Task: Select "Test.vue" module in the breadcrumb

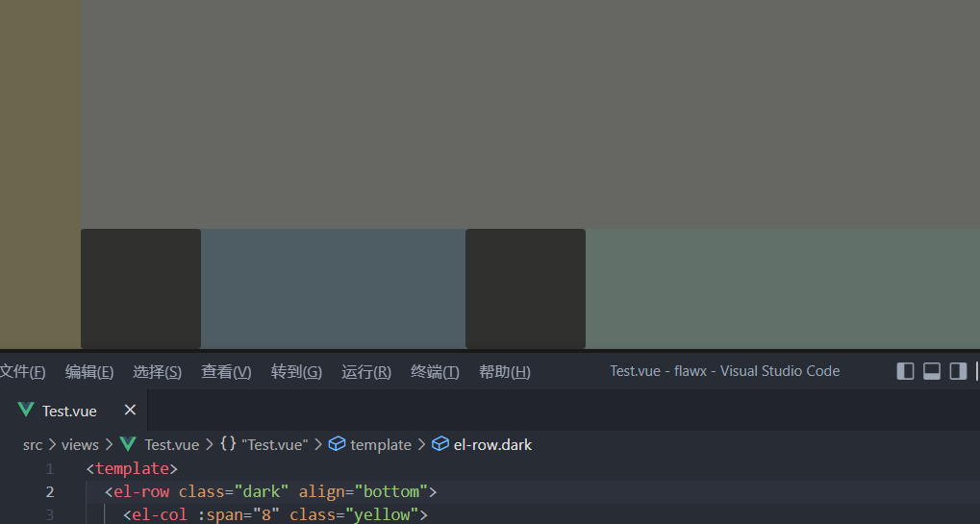Action: [x=274, y=445]
